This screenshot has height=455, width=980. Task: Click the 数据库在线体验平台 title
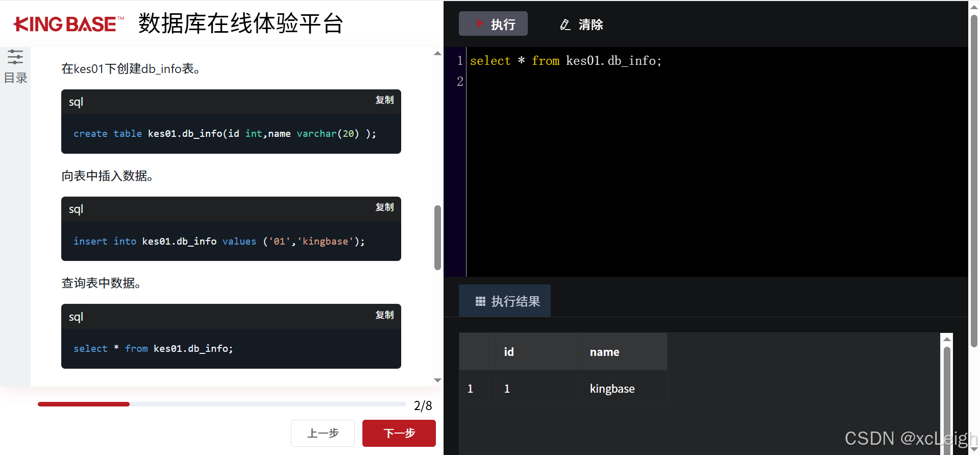tap(241, 24)
